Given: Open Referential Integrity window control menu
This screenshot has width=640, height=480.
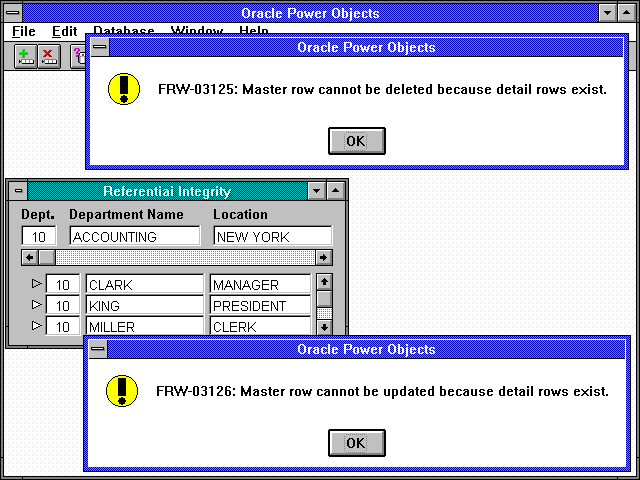Looking at the screenshot, I should click(18, 191).
